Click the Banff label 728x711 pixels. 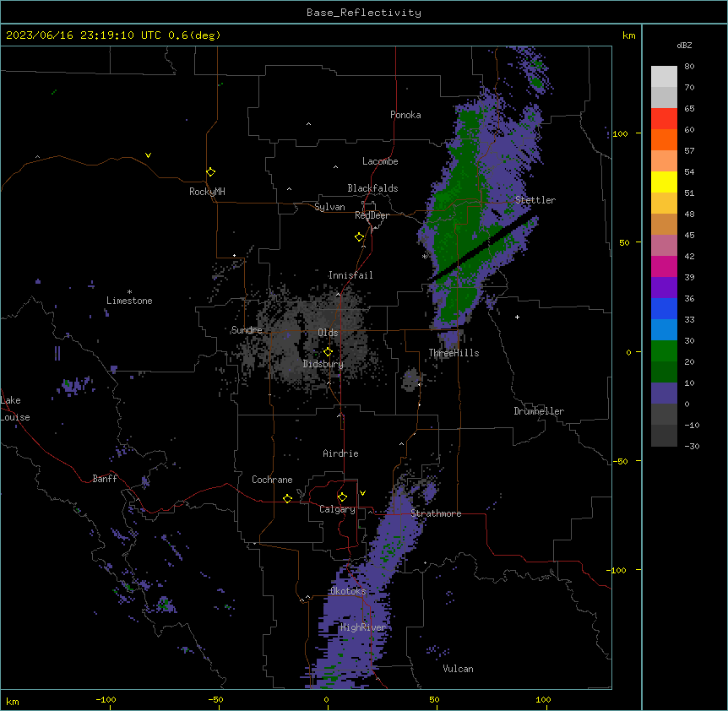coord(105,479)
